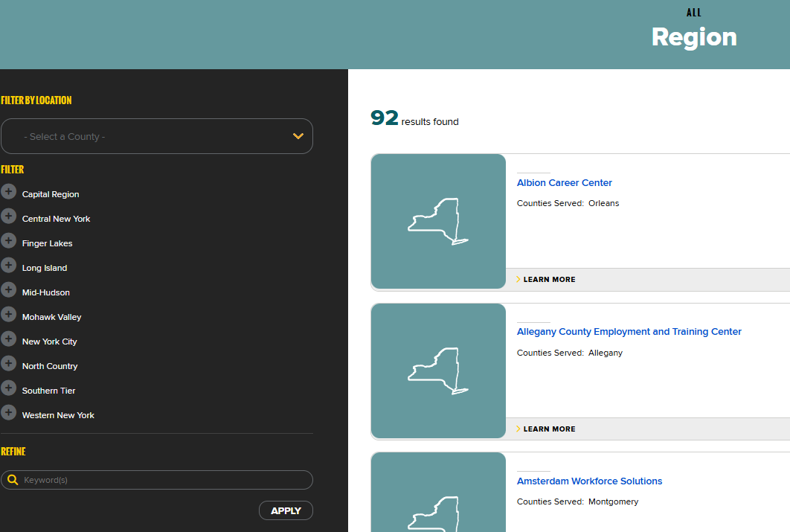Image resolution: width=790 pixels, height=532 pixels.
Task: Click the plus icon beside Central New York
Action: [8, 217]
